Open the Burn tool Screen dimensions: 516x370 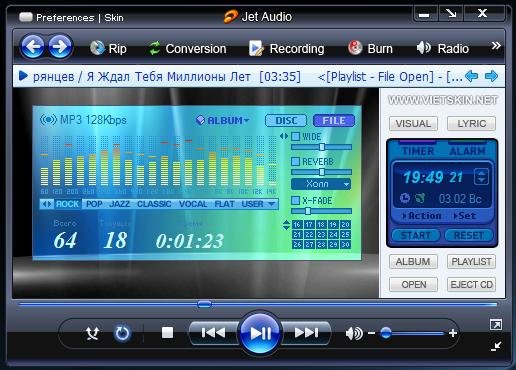[370, 49]
